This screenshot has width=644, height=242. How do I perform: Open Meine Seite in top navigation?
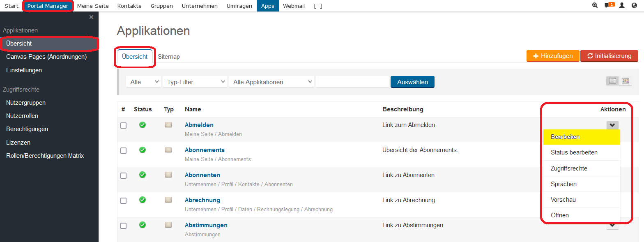(x=93, y=6)
